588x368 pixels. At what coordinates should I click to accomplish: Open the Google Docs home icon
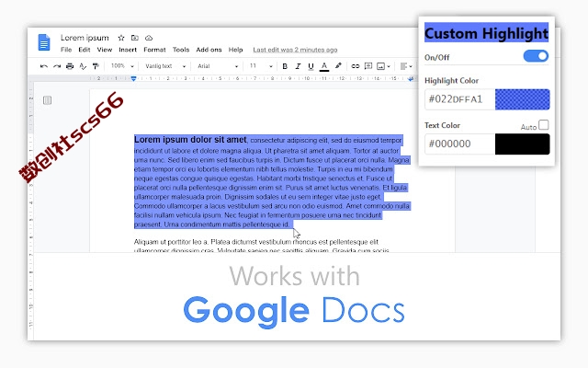(x=44, y=41)
